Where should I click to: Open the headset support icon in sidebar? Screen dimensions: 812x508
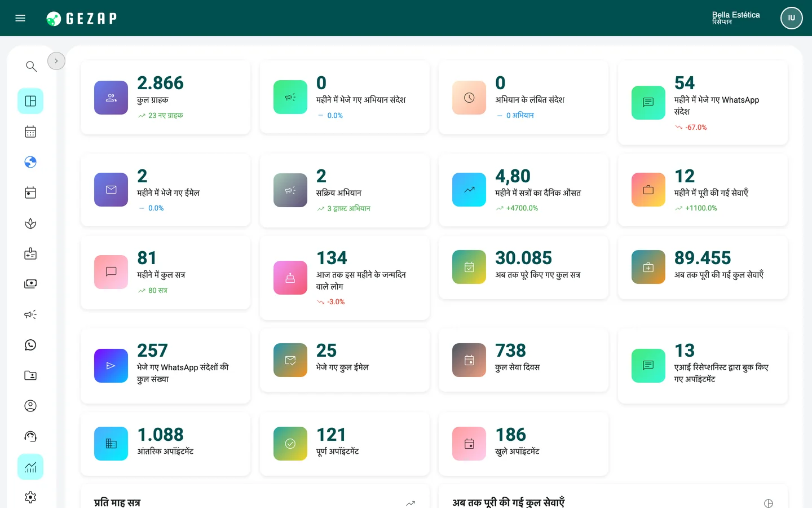tap(30, 436)
